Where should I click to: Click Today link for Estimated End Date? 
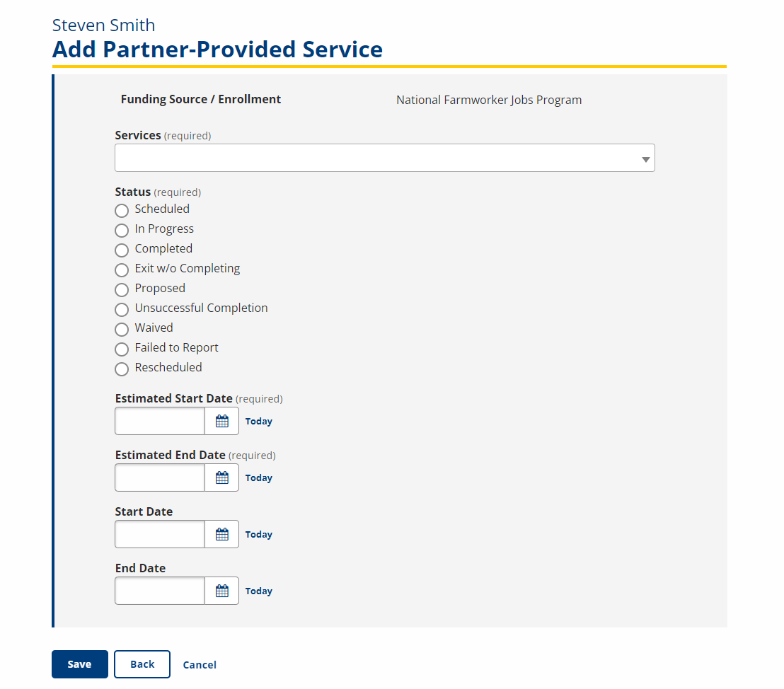coord(258,478)
